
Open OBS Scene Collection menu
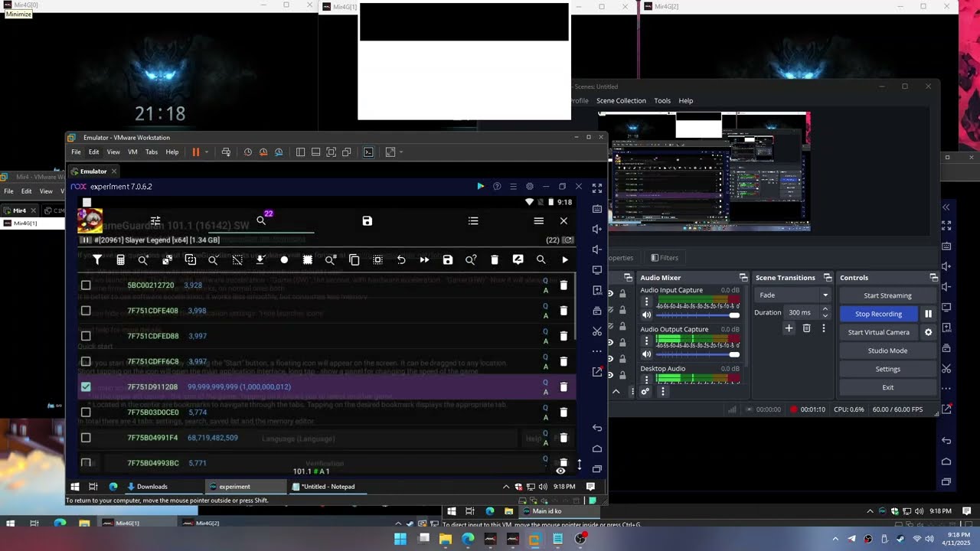point(621,100)
